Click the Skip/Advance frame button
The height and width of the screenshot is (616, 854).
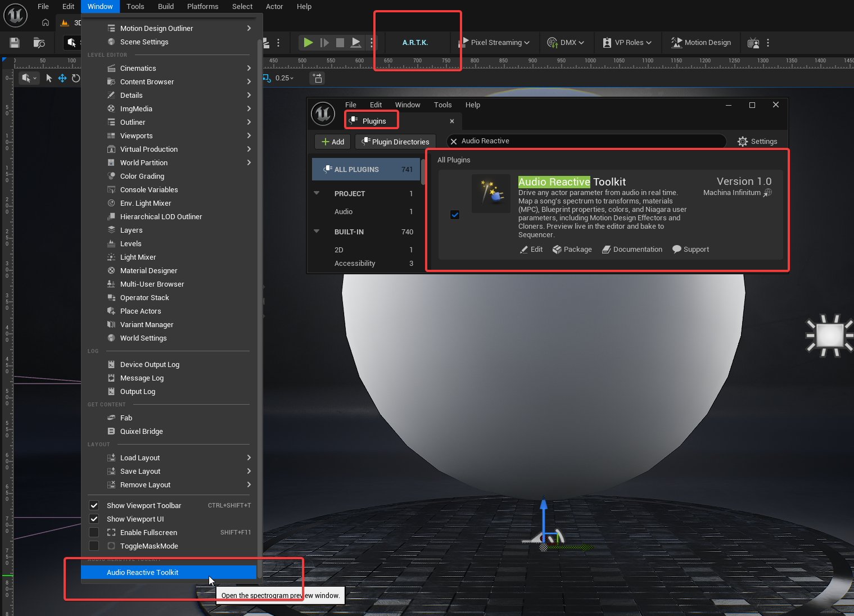point(324,42)
